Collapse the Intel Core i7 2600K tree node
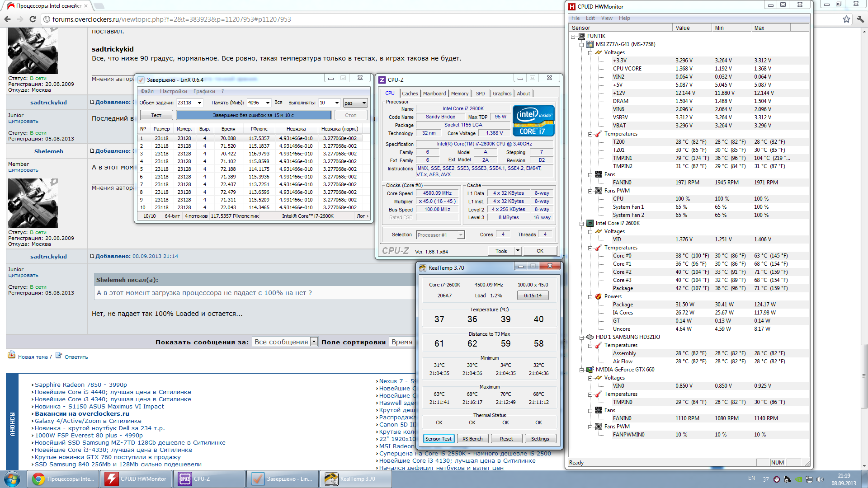Viewport: 868px width, 488px height. point(582,224)
